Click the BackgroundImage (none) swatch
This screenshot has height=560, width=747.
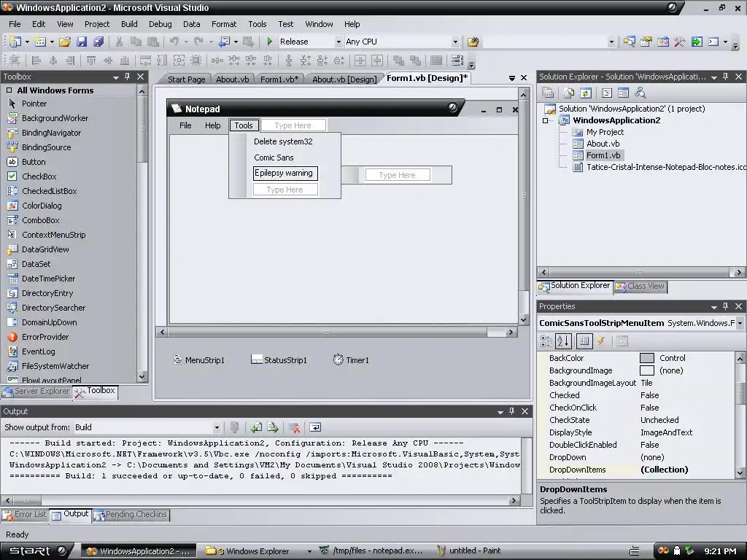[646, 370]
